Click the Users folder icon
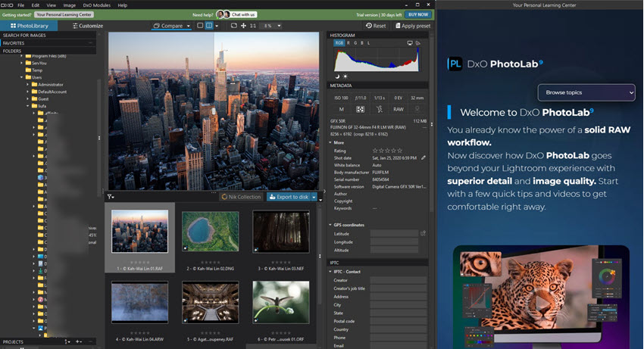The image size is (644, 349). [x=28, y=77]
